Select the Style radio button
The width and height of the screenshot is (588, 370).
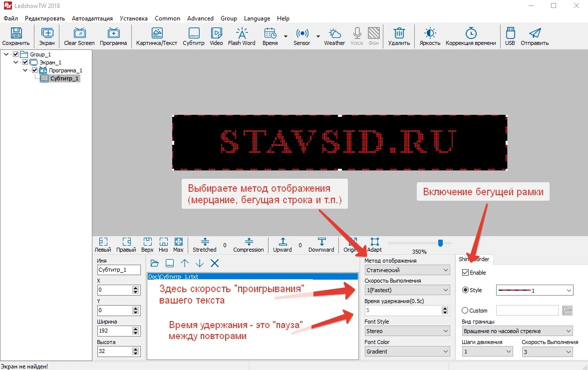[x=465, y=290]
